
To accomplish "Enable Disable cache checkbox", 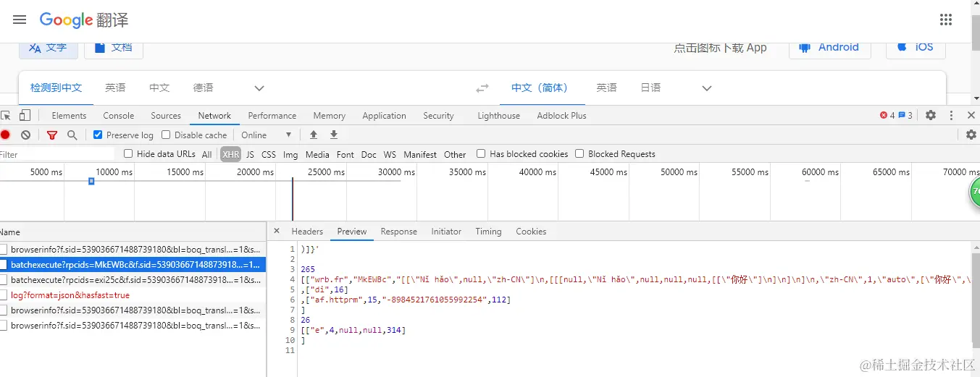I will tap(166, 135).
